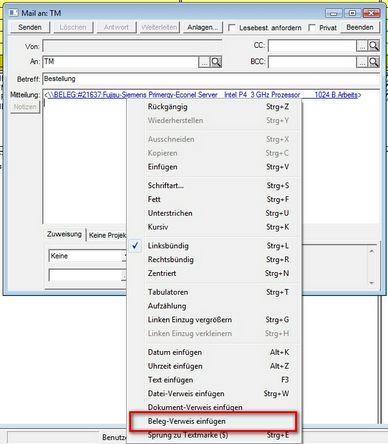Click the greyed Linken Einzug verkleinern entry

click(214, 334)
